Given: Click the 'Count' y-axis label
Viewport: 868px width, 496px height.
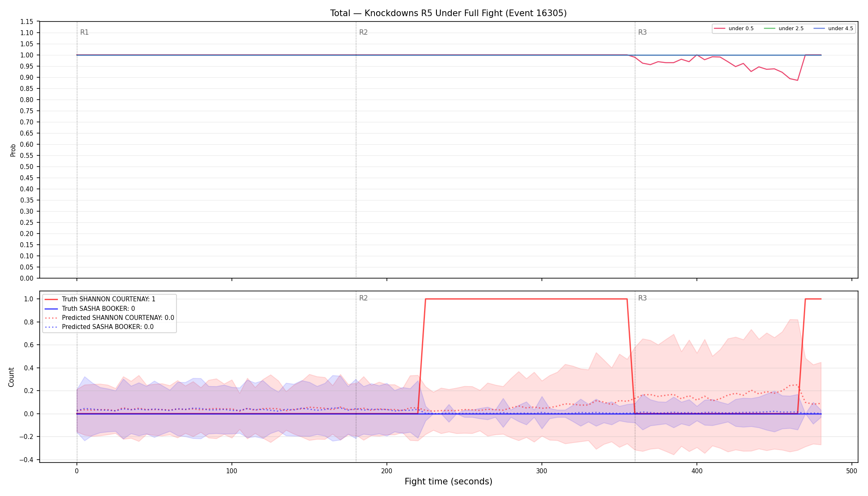Looking at the screenshot, I should (11, 377).
